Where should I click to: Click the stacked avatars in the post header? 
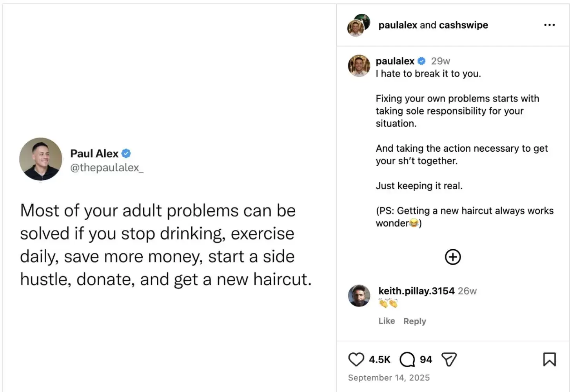pos(359,25)
